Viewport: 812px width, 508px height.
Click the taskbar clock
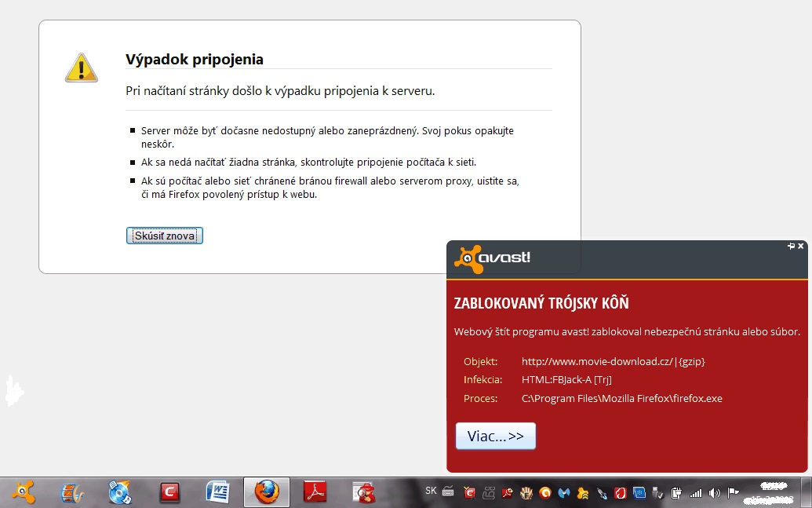pos(769,493)
